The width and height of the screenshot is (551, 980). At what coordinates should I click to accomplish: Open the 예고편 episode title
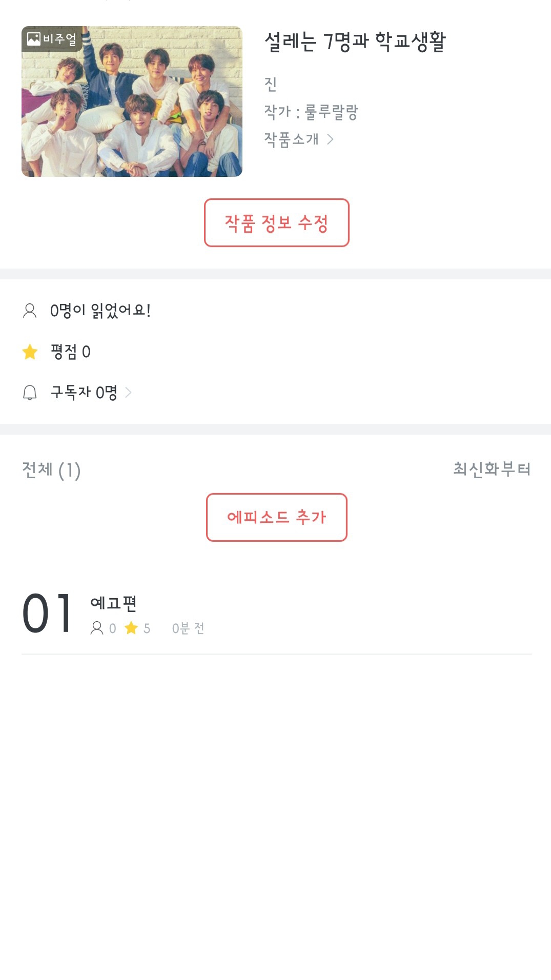click(x=113, y=603)
